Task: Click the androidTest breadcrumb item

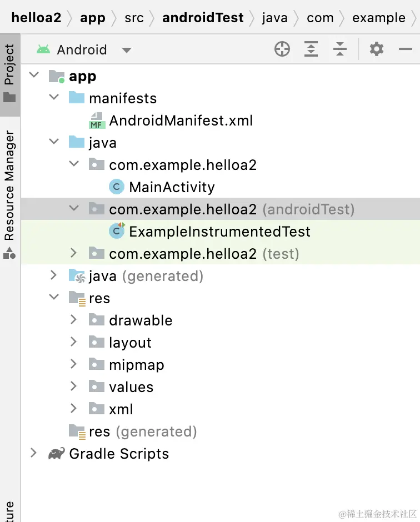Action: [203, 18]
